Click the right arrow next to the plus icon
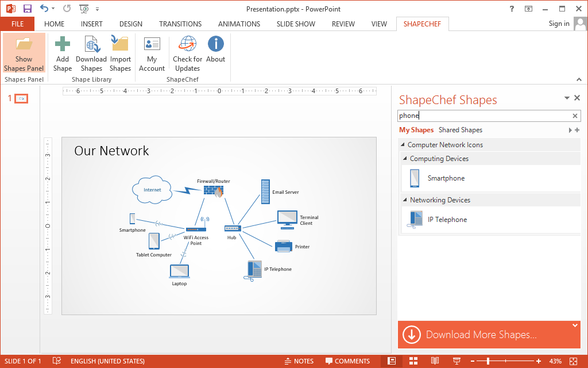Image resolution: width=588 pixels, height=368 pixels. (x=570, y=131)
